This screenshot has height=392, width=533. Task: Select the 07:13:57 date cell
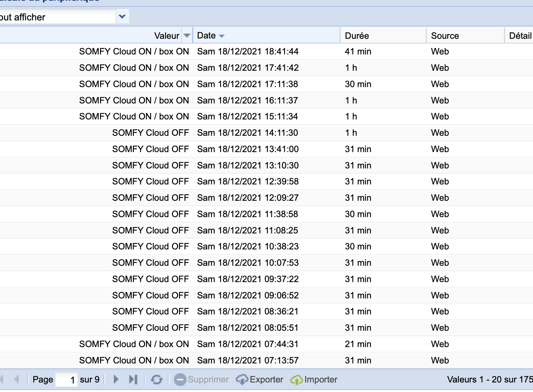coord(248,360)
